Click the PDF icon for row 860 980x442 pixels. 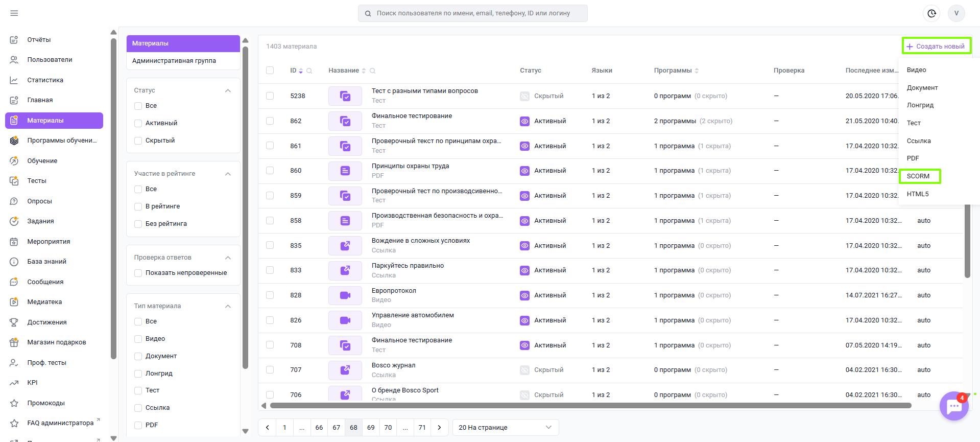click(345, 171)
